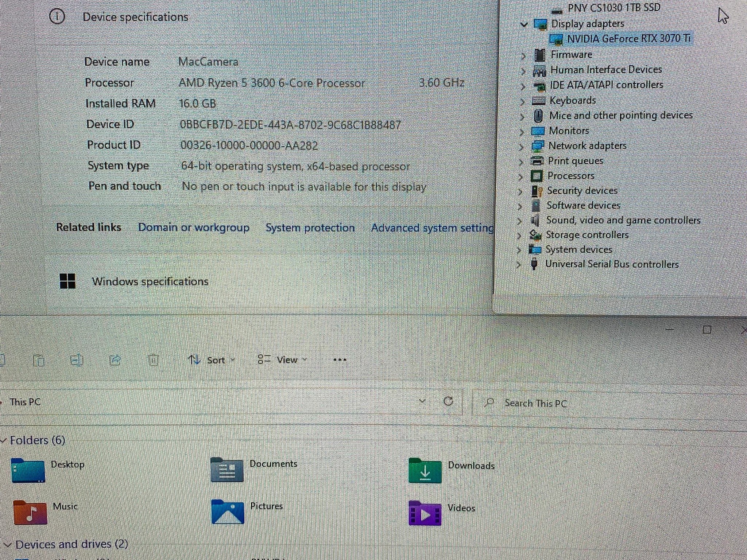This screenshot has width=747, height=560.
Task: Expand the Keyboards node
Action: 522,101
